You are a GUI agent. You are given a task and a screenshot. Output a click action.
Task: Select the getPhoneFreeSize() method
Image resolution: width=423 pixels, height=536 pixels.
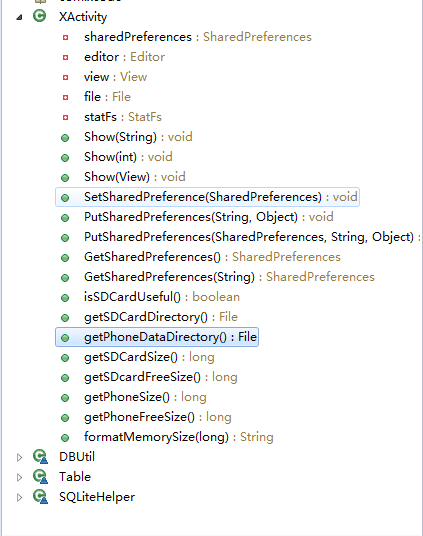(x=158, y=417)
